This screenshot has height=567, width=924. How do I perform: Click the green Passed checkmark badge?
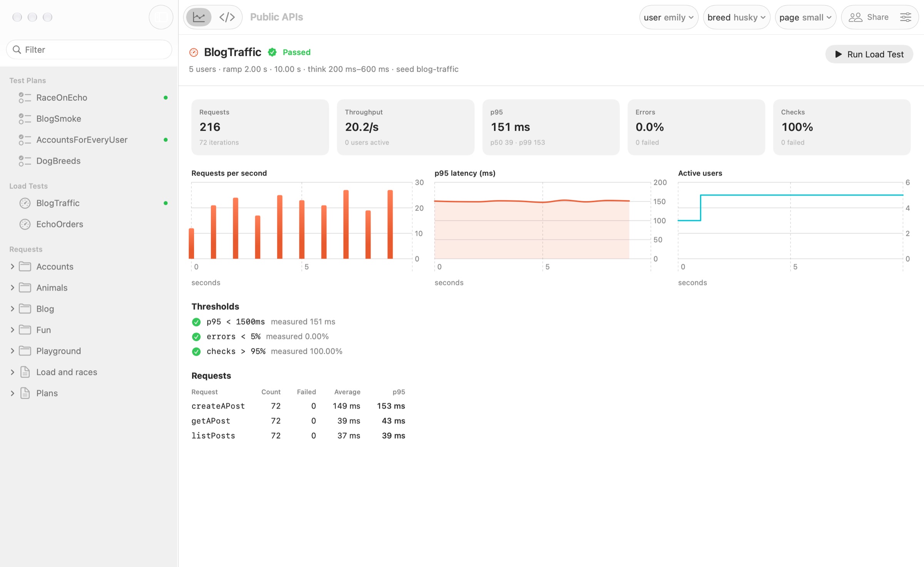click(272, 52)
